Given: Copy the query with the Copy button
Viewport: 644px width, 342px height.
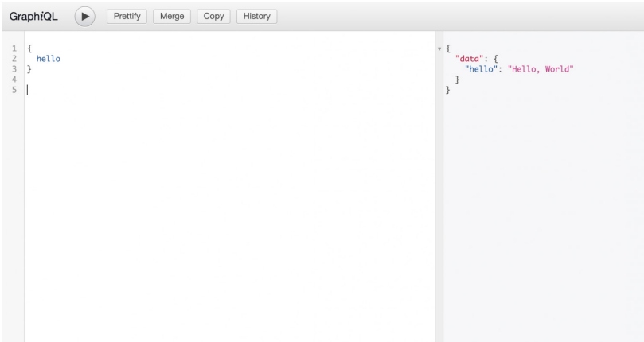Looking at the screenshot, I should pos(213,17).
